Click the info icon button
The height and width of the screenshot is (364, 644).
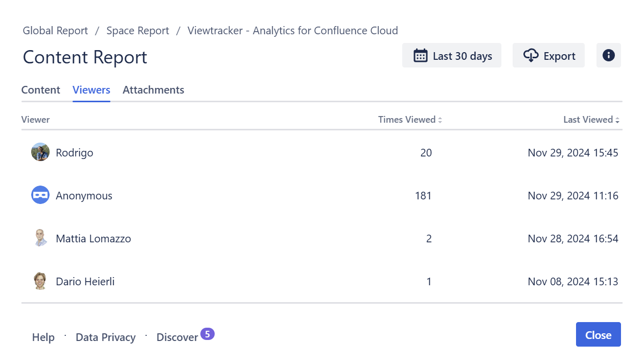tap(608, 55)
